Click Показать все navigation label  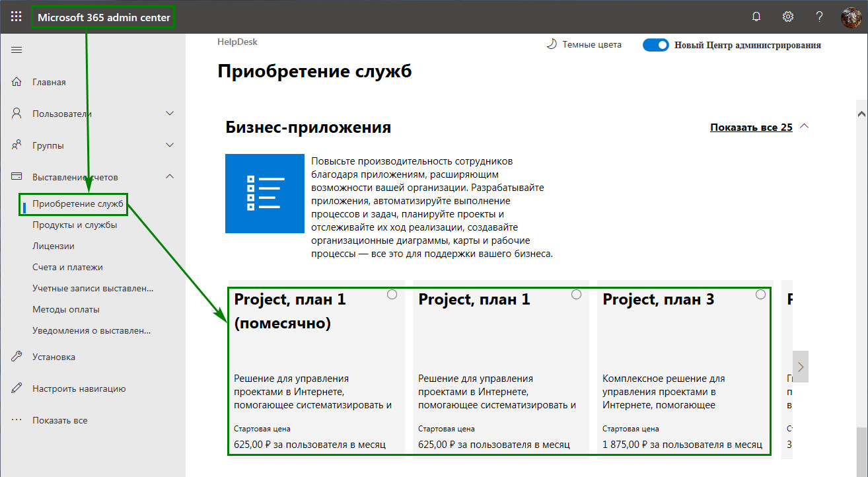click(x=60, y=420)
